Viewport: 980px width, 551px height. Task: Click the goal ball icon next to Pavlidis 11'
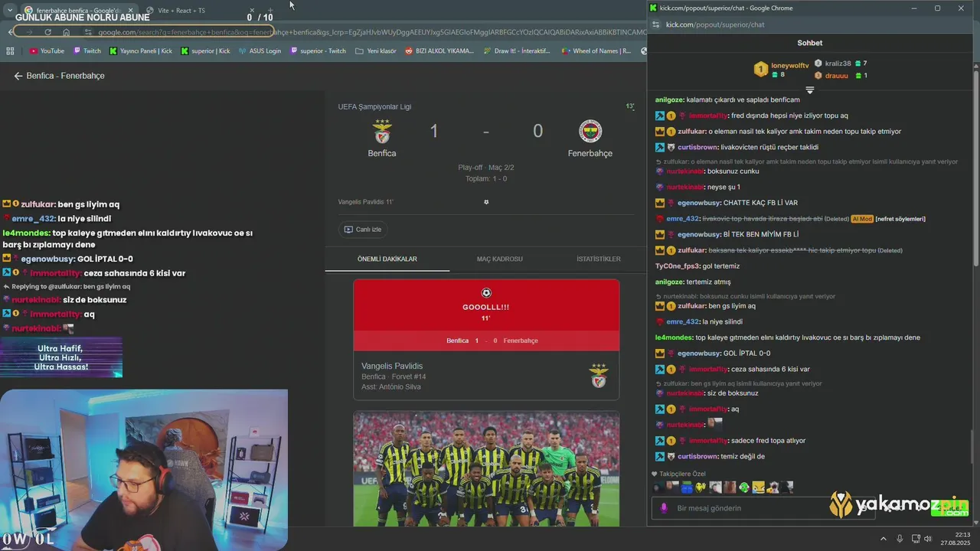tap(486, 202)
